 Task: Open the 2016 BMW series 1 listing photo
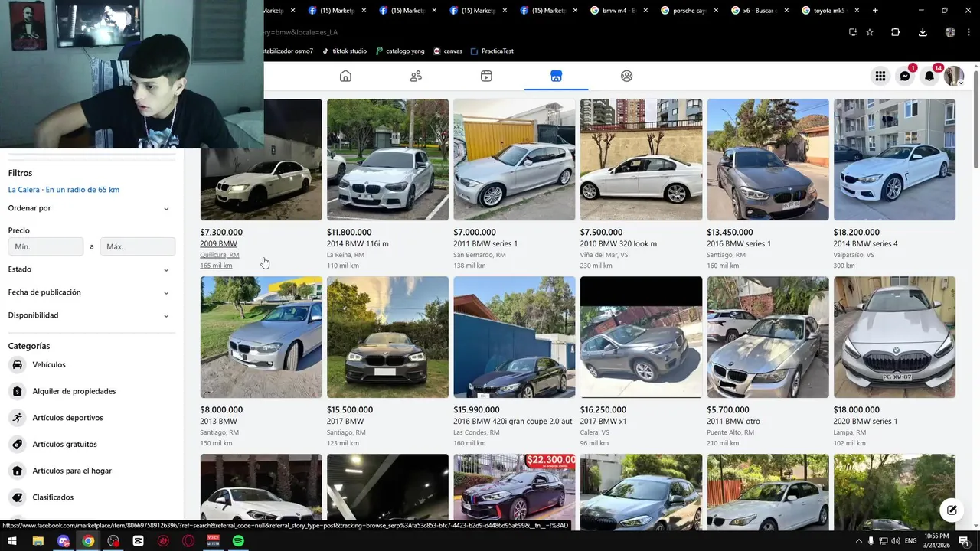(x=768, y=160)
